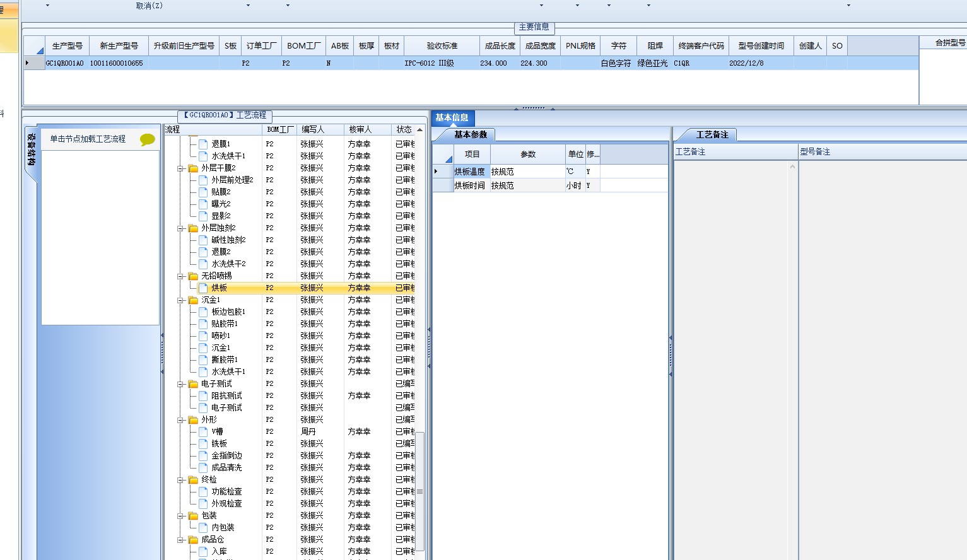Image resolution: width=967 pixels, height=560 pixels.
Task: Click the folder icon of 电子测试 group
Action: pyautogui.click(x=193, y=384)
